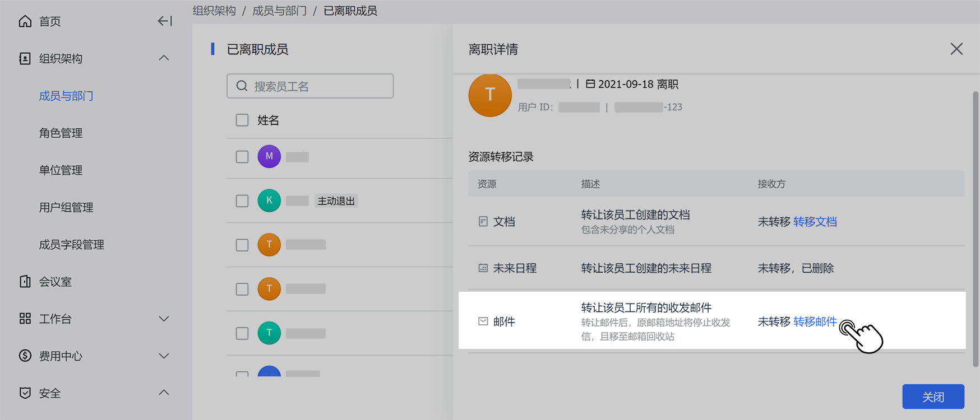Click the meeting room icon
Image resolution: width=980 pixels, height=420 pixels.
tap(25, 281)
